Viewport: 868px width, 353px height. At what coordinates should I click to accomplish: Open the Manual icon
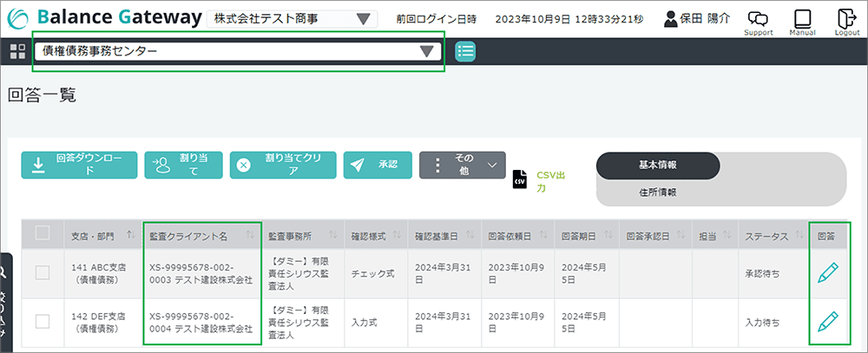click(802, 20)
